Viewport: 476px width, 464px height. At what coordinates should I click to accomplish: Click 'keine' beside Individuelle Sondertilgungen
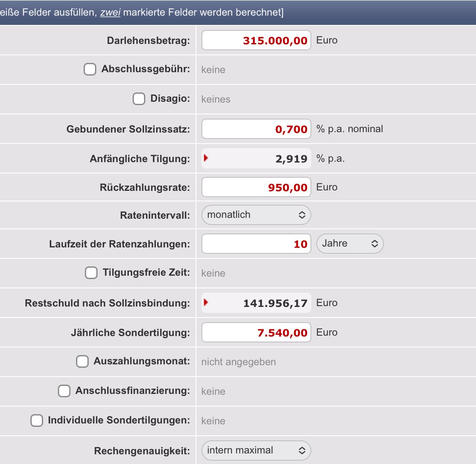pyautogui.click(x=213, y=421)
